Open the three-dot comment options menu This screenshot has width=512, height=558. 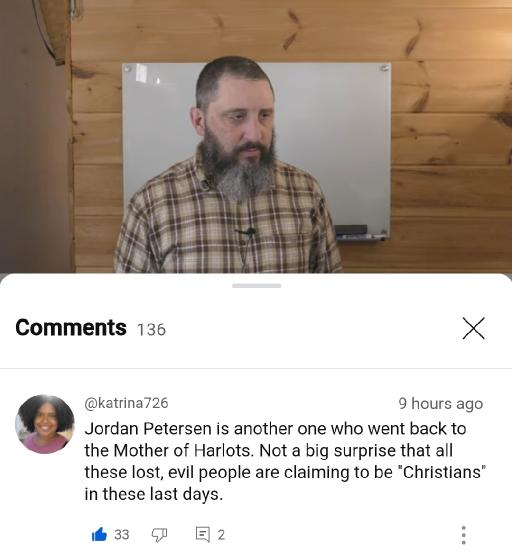[463, 535]
